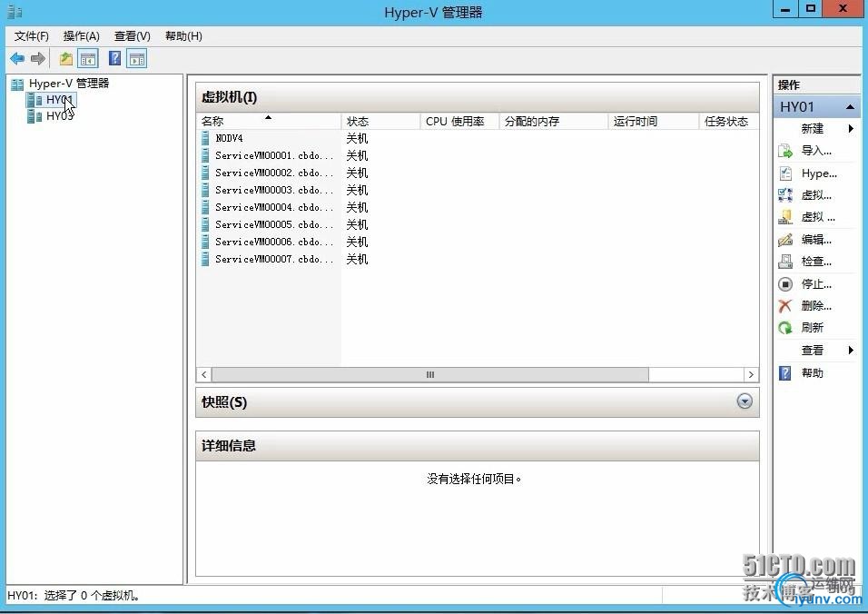
Task: Click horizontal scrollbar left arrow
Action: click(x=203, y=375)
